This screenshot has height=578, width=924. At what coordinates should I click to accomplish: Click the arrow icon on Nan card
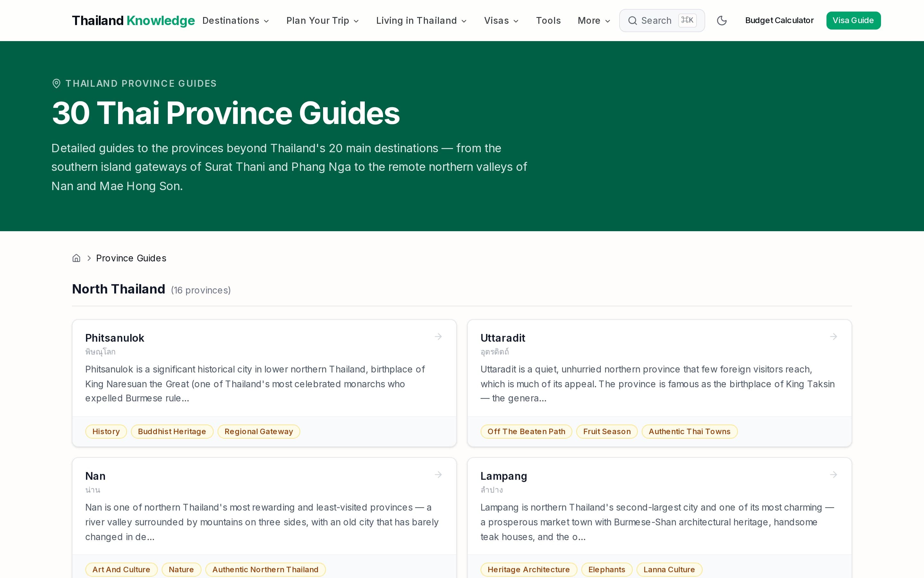(438, 474)
